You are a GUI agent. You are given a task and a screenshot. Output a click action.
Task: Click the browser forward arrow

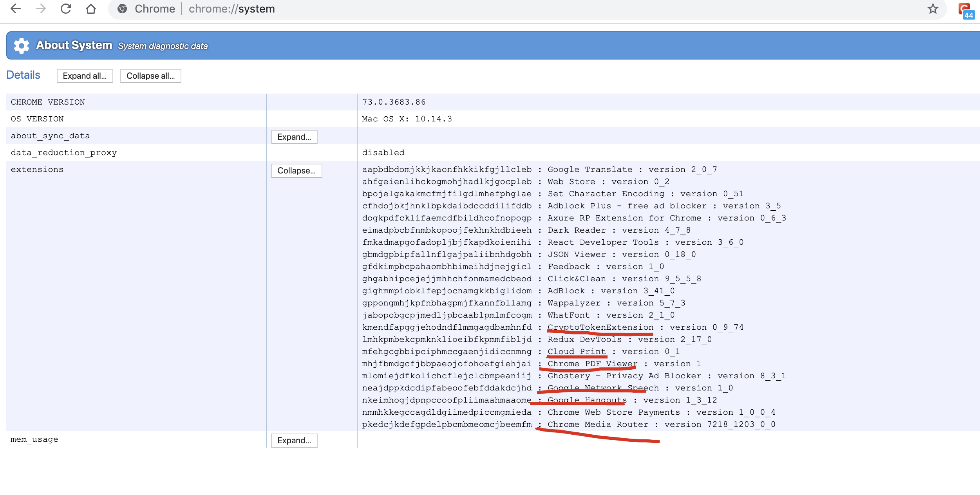pos(41,9)
